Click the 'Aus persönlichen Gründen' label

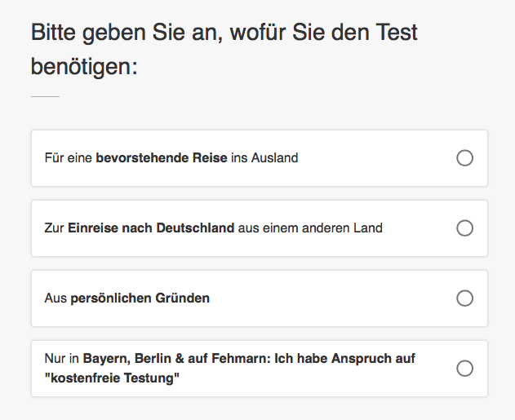(x=127, y=298)
